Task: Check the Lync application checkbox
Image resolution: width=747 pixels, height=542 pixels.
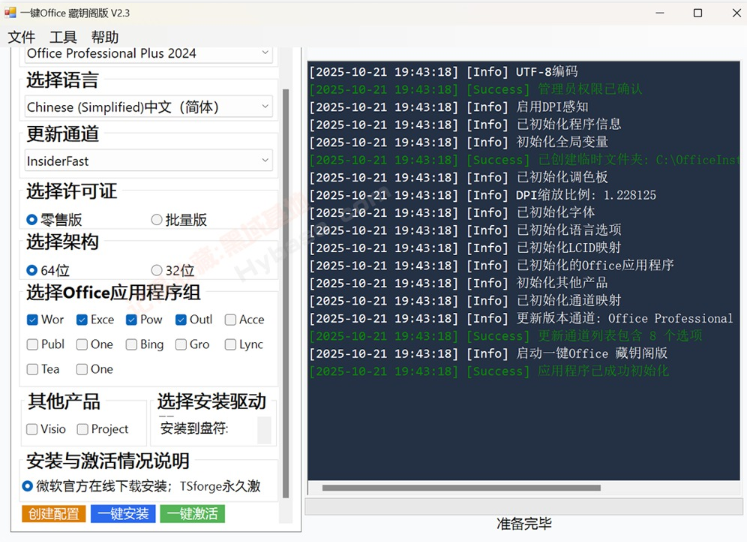Action: click(230, 344)
